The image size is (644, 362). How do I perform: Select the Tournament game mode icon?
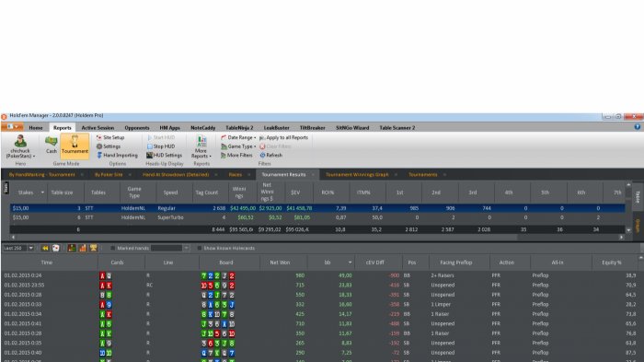75,146
